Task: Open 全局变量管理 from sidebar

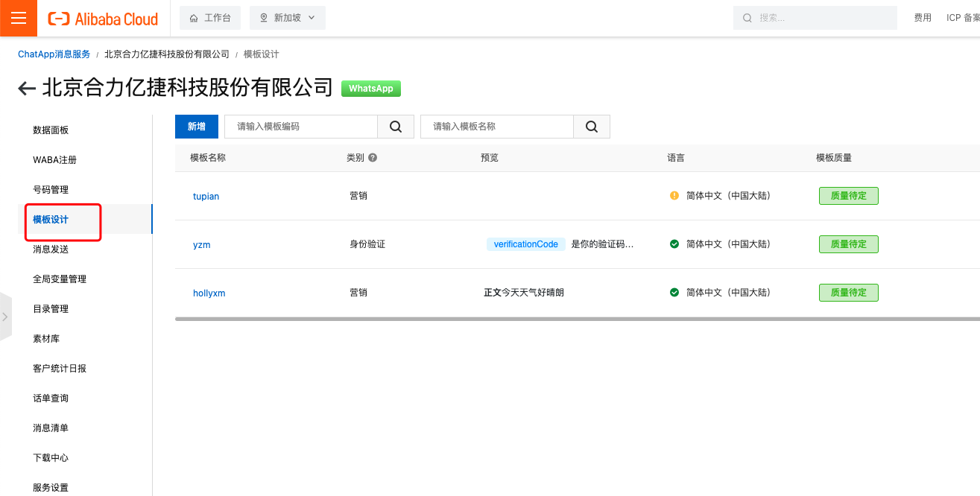Action: tap(60, 279)
